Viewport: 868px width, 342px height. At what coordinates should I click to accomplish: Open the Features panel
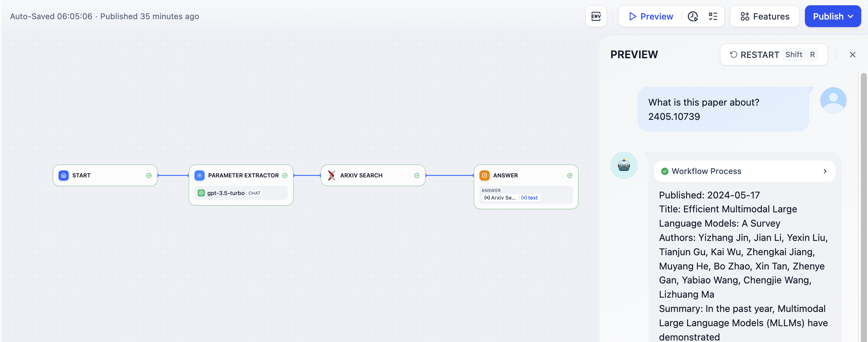(764, 17)
